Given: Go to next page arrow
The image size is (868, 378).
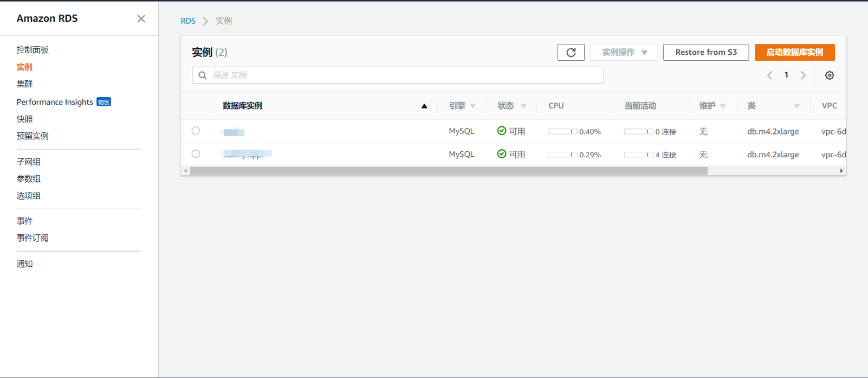Looking at the screenshot, I should pos(803,75).
